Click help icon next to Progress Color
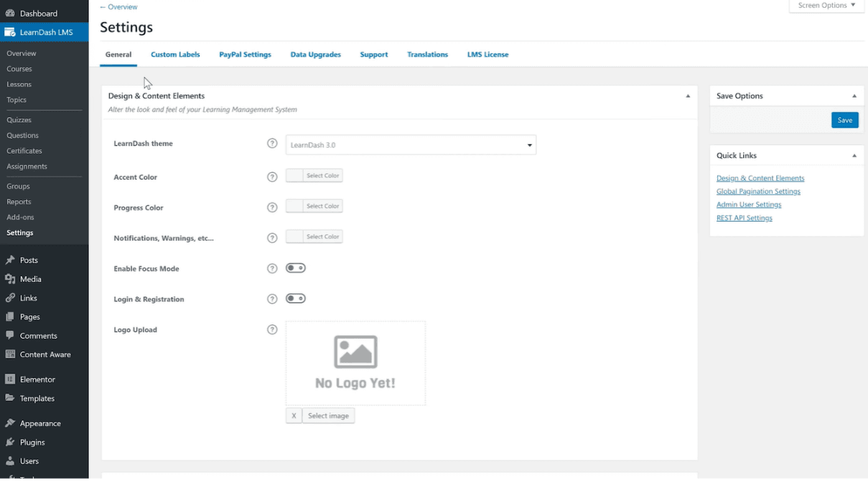 pos(272,207)
